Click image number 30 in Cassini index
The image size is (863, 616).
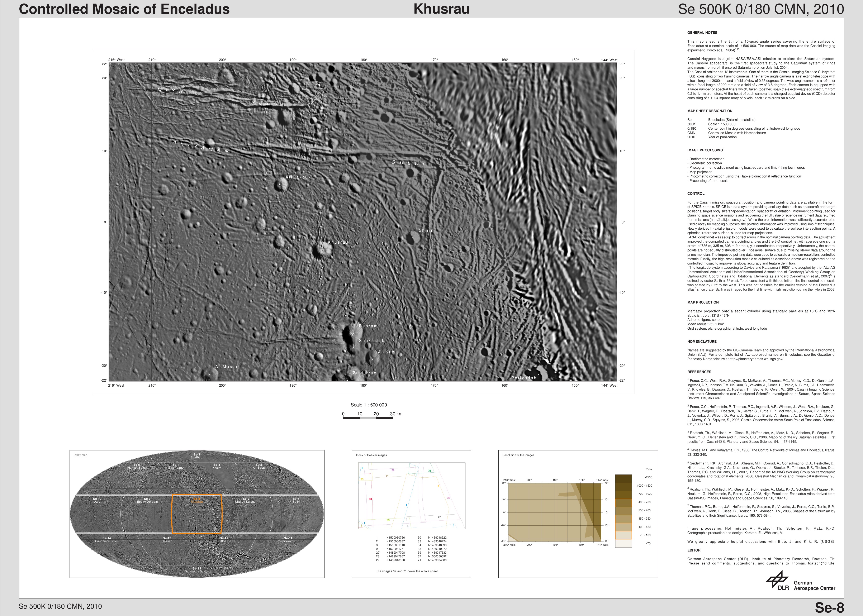(370, 499)
